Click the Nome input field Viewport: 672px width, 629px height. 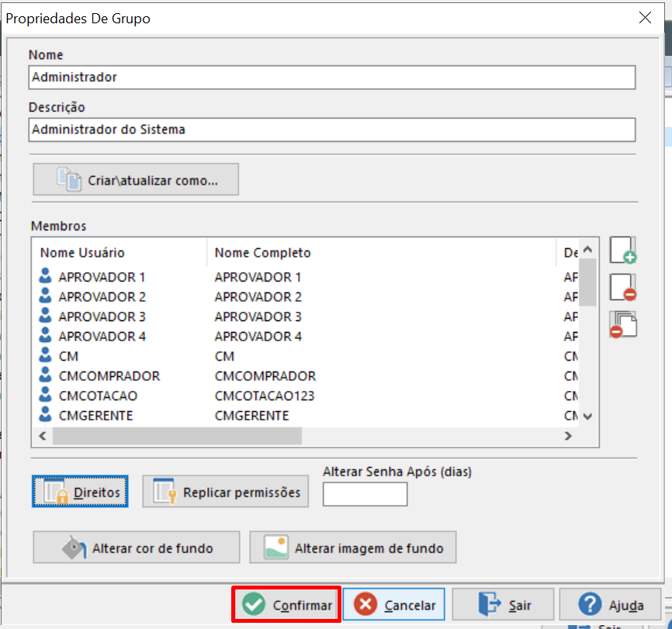(x=332, y=78)
